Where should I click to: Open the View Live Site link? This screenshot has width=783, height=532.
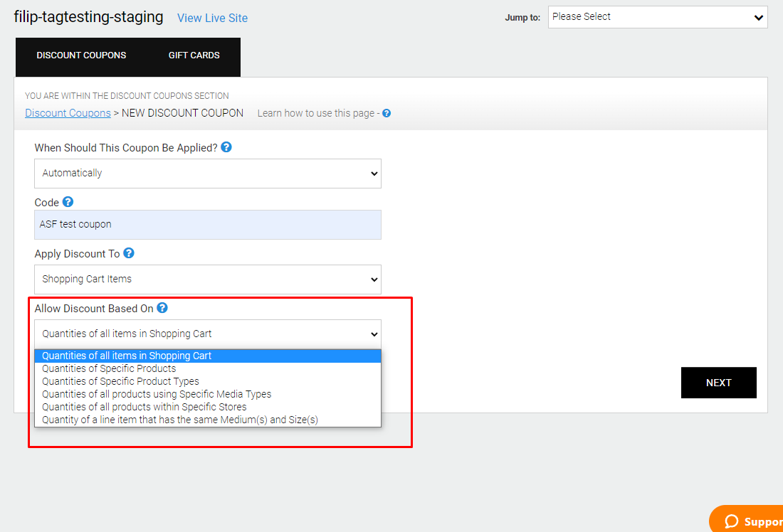point(212,18)
